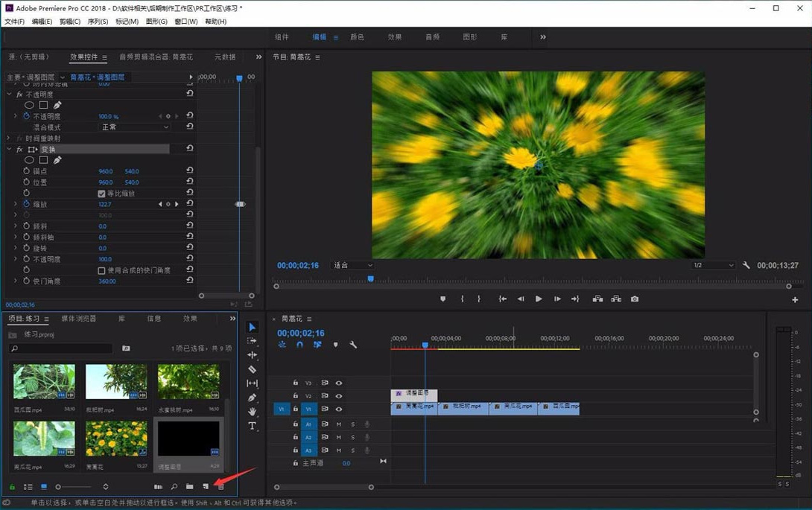This screenshot has height=510, width=812.
Task: Uncheck the 等比缩放 uniform scale checkbox
Action: point(102,194)
